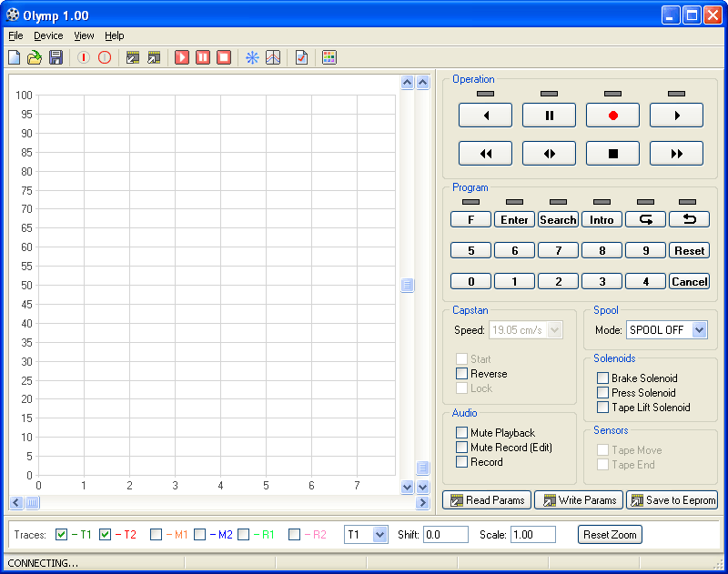Click the blue snowflake freeze icon
728x574 pixels.
tap(252, 57)
